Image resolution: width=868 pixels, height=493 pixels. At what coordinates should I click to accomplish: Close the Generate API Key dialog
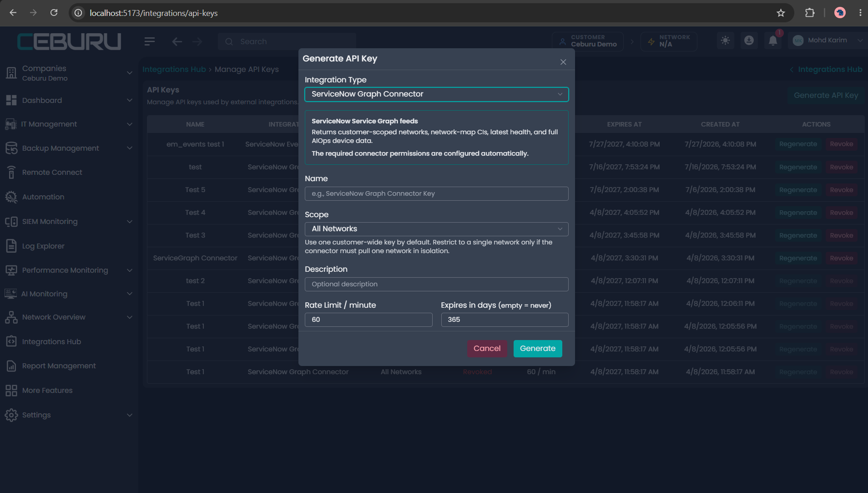(x=563, y=62)
